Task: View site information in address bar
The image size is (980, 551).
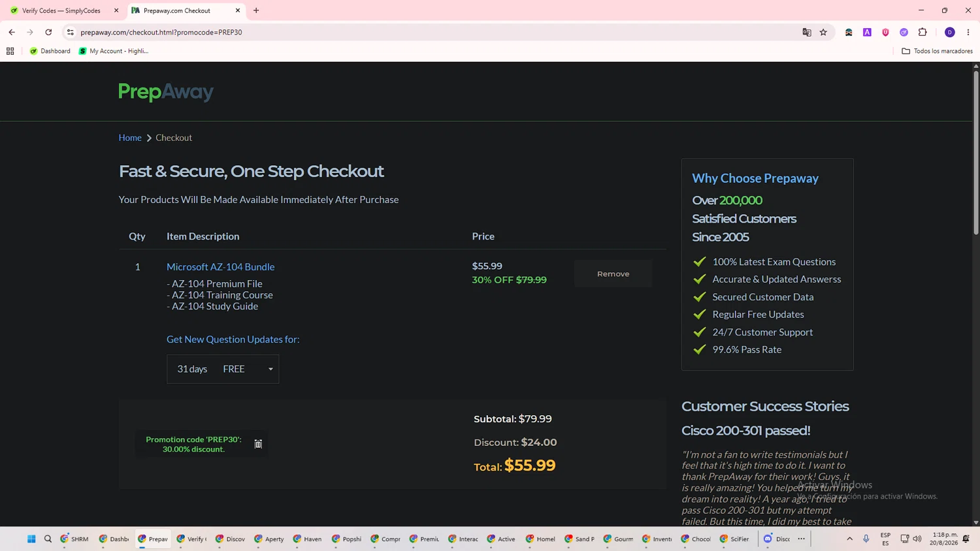Action: coord(71,32)
